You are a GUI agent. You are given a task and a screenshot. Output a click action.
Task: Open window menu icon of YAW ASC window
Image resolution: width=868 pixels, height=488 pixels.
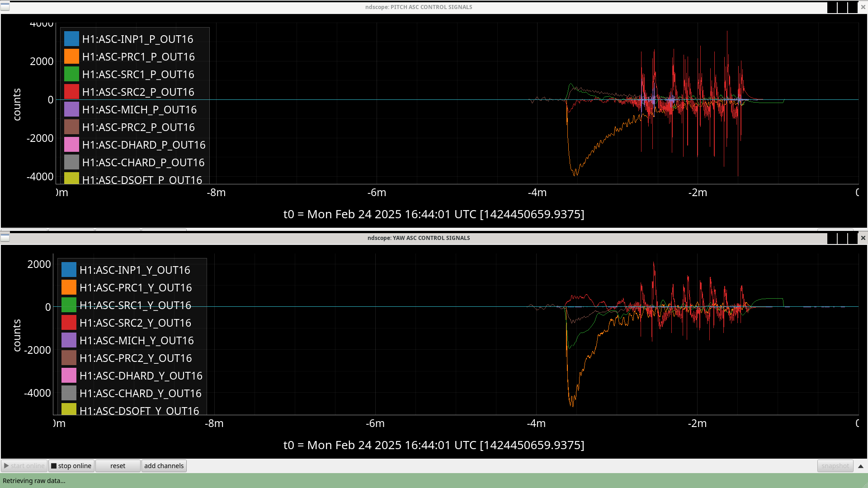(x=5, y=238)
